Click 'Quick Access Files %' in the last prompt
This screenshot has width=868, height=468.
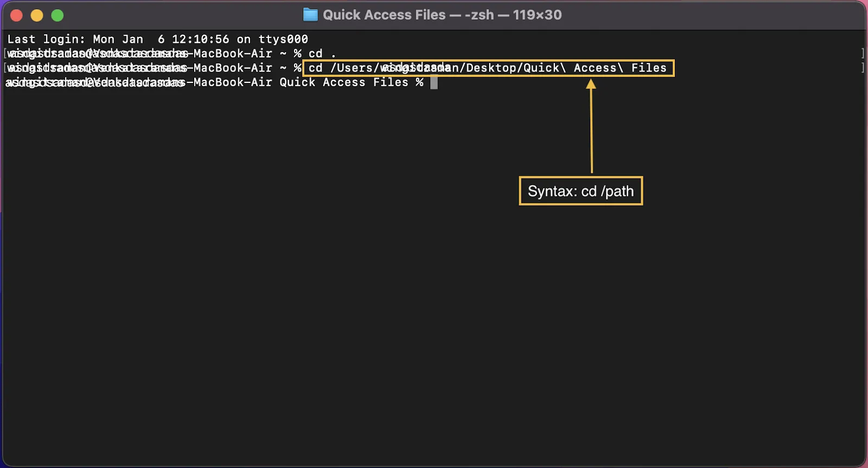pyautogui.click(x=352, y=82)
